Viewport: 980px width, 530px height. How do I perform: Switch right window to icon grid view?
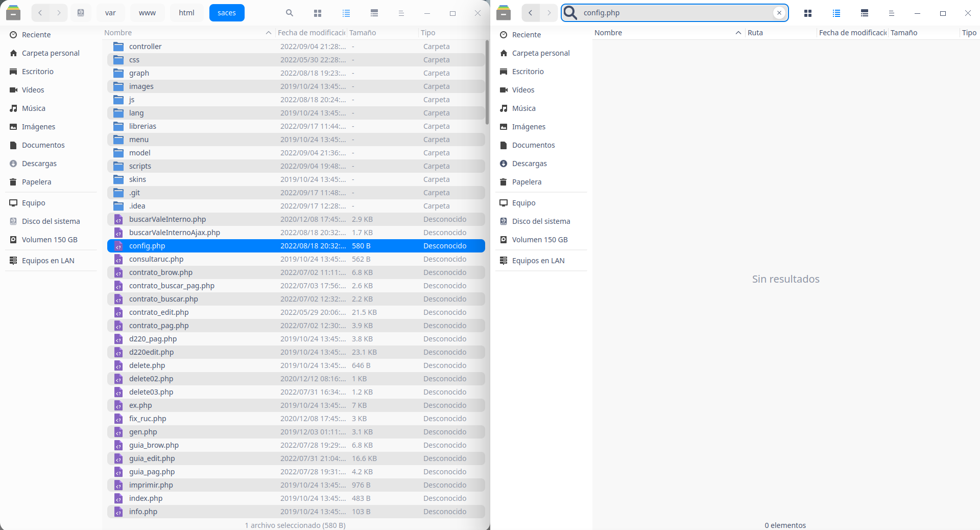(808, 13)
